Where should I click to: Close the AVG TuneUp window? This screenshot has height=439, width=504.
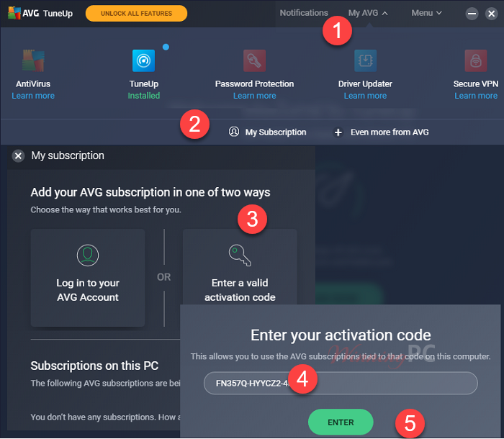coord(492,14)
